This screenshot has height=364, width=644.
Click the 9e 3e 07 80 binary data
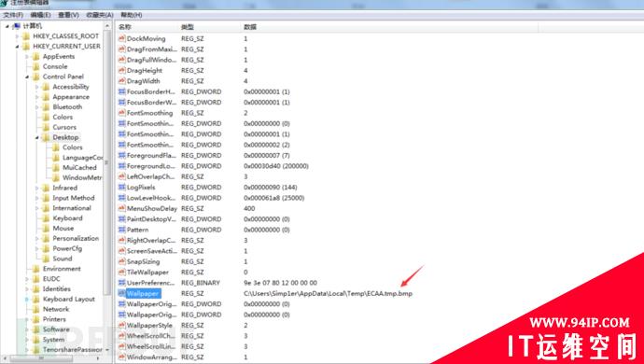pyautogui.click(x=280, y=283)
